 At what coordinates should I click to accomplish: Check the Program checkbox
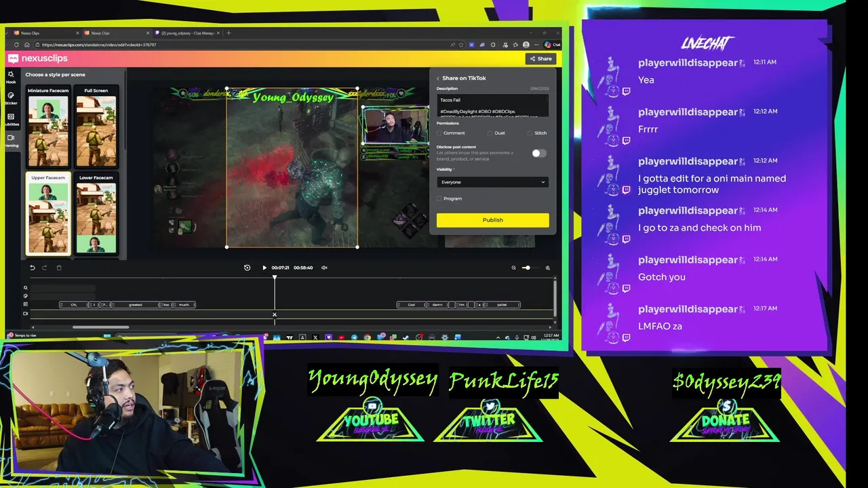[x=439, y=199]
